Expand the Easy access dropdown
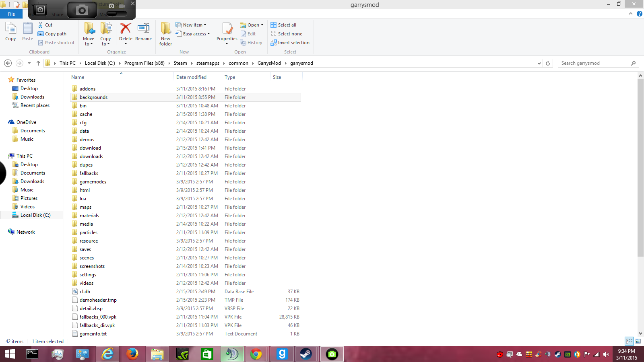The height and width of the screenshot is (362, 644). click(x=193, y=34)
